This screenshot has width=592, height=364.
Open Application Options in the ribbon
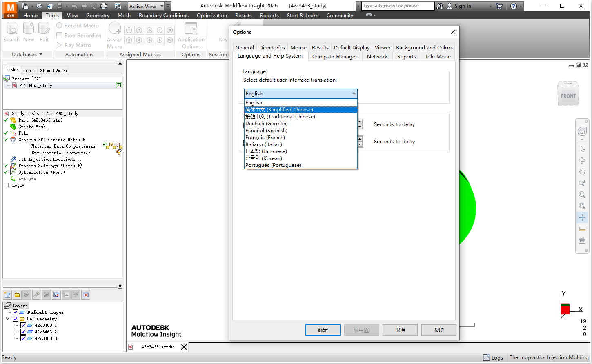[x=191, y=35]
